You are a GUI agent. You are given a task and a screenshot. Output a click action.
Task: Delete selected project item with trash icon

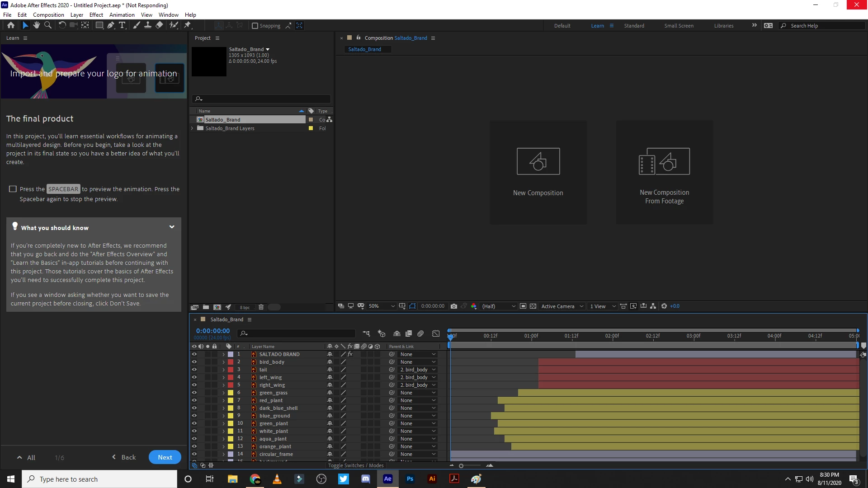(261, 307)
